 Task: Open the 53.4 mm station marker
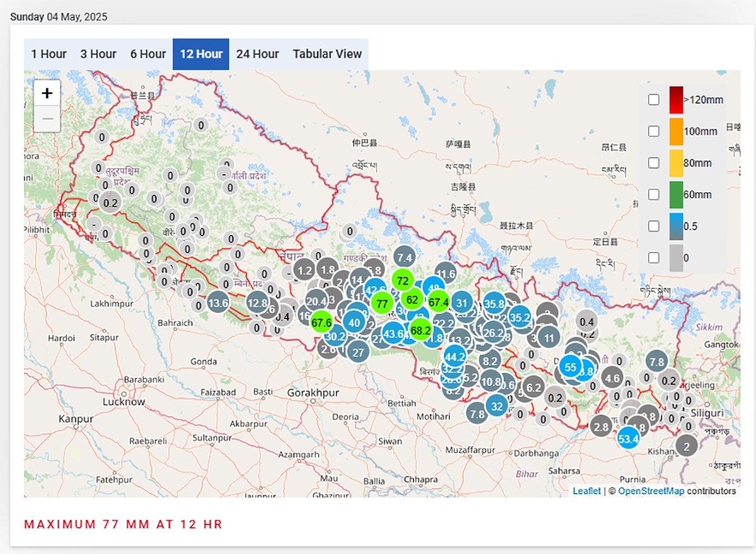629,438
